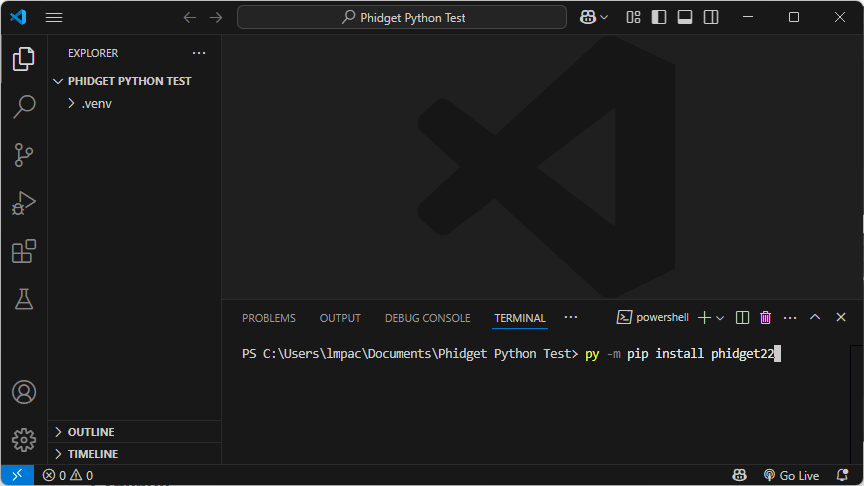Image resolution: width=864 pixels, height=486 pixels.
Task: Collapse the PHIDGET PYTHON TEST folder section
Action: (135, 81)
